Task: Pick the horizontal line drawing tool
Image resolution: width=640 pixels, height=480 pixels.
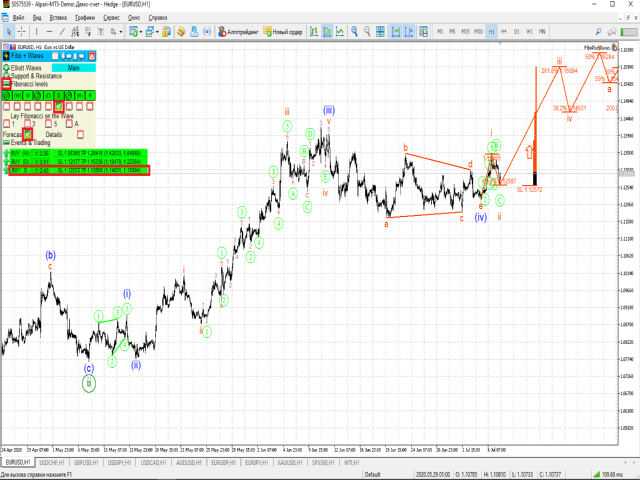Action: [x=49, y=31]
